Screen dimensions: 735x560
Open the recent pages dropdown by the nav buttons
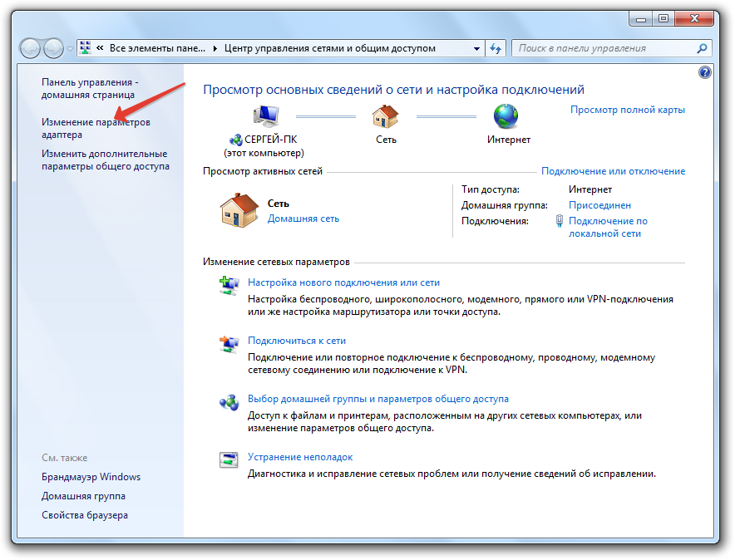tap(70, 48)
